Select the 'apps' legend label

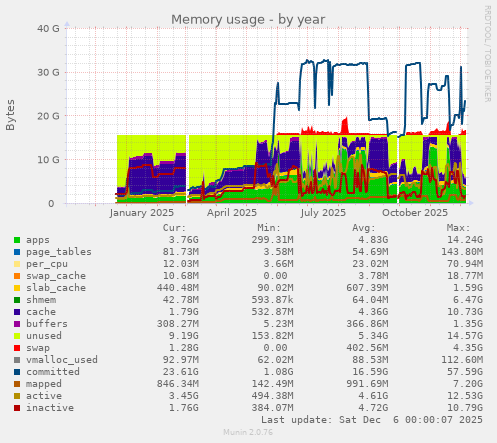click(38, 240)
